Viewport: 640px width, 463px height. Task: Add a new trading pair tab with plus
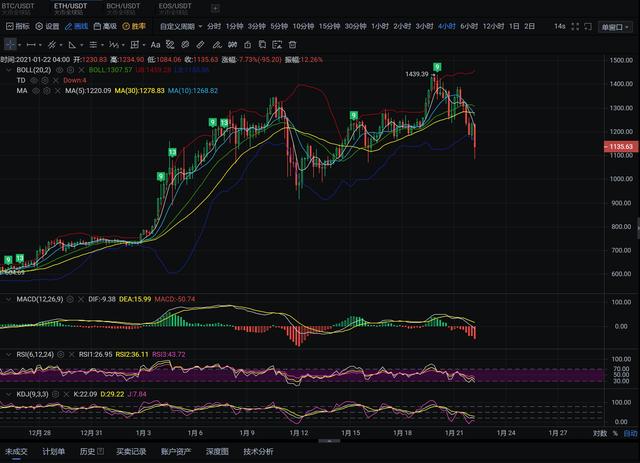[216, 8]
